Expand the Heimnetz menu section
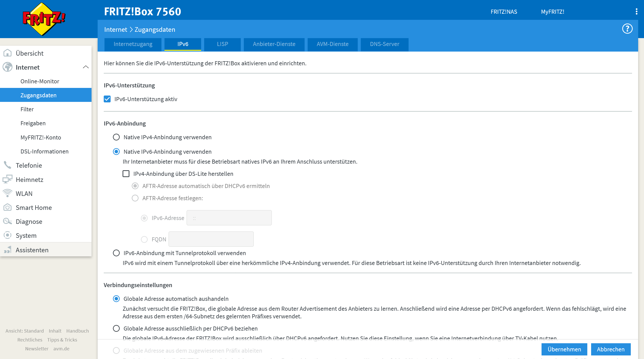This screenshot has width=644, height=359. (x=29, y=179)
